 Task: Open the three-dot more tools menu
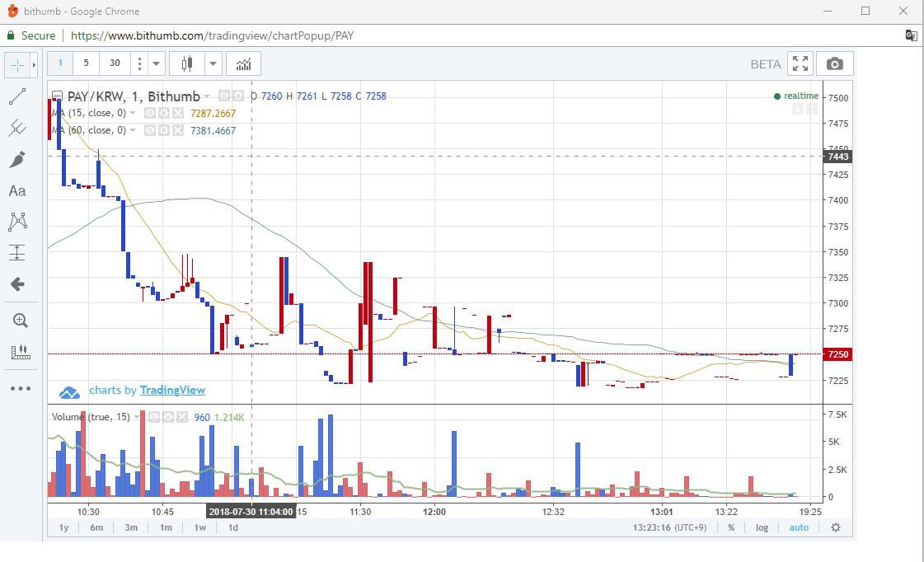pos(20,388)
